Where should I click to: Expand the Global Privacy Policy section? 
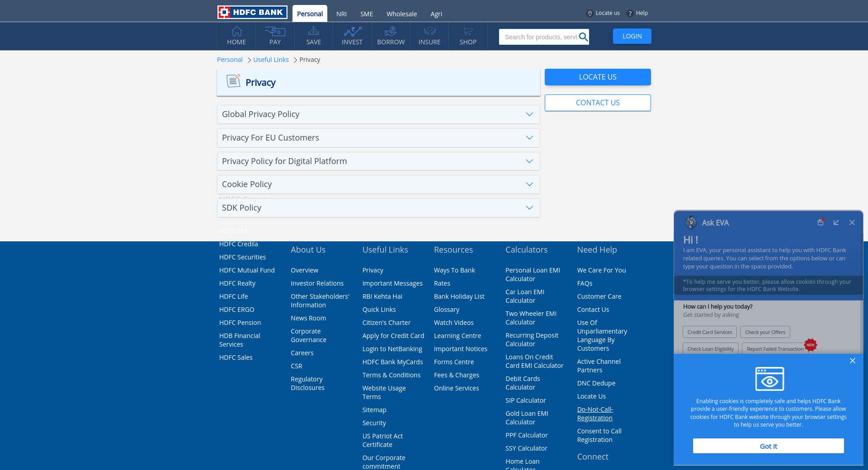click(x=529, y=114)
